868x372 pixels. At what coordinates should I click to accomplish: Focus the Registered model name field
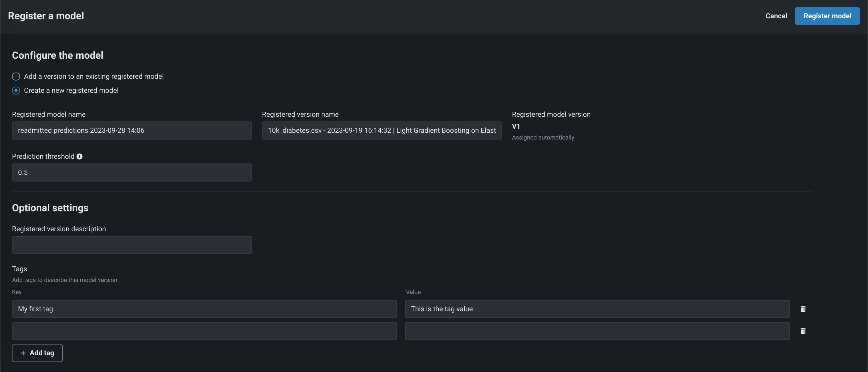[132, 130]
